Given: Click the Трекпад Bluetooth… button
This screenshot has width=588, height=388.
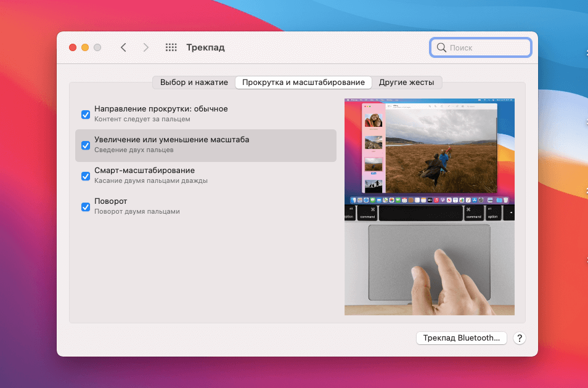Looking at the screenshot, I should coord(461,338).
